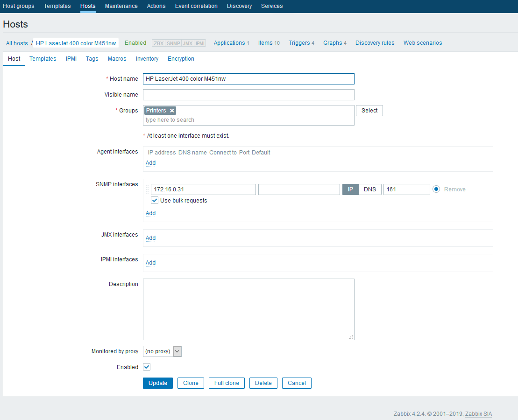Click the Description resize handle

351,337
